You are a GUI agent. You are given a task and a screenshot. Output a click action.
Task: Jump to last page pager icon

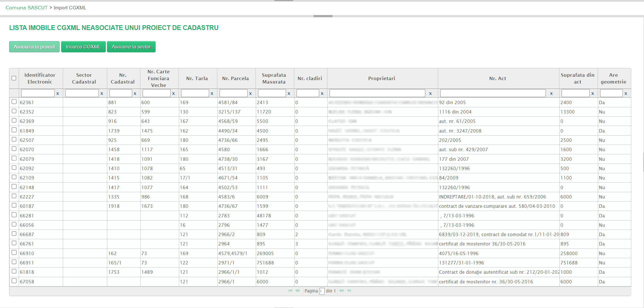click(349, 291)
